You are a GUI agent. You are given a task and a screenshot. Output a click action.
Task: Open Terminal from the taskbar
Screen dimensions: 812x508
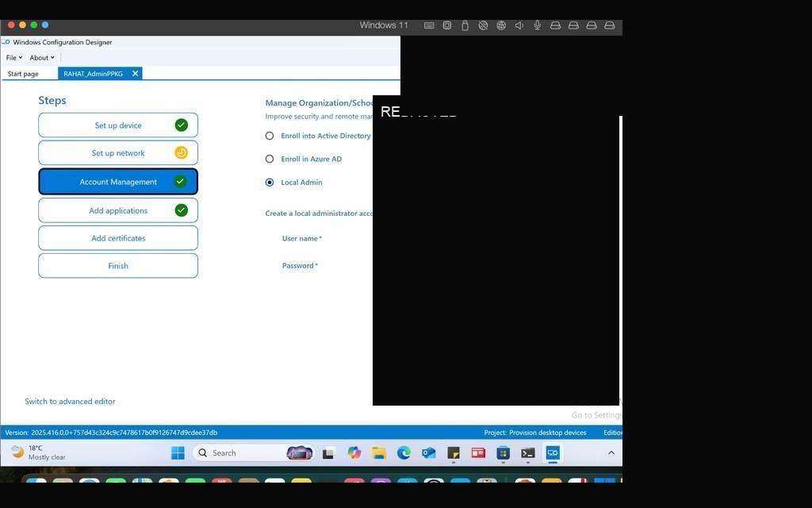click(527, 453)
